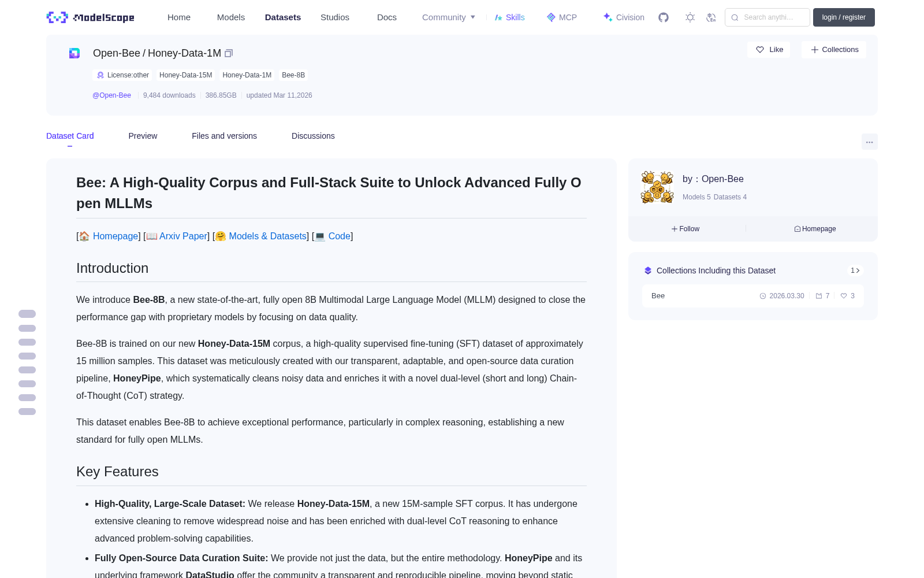
Task: Switch to Files and versions tab
Action: point(224,136)
